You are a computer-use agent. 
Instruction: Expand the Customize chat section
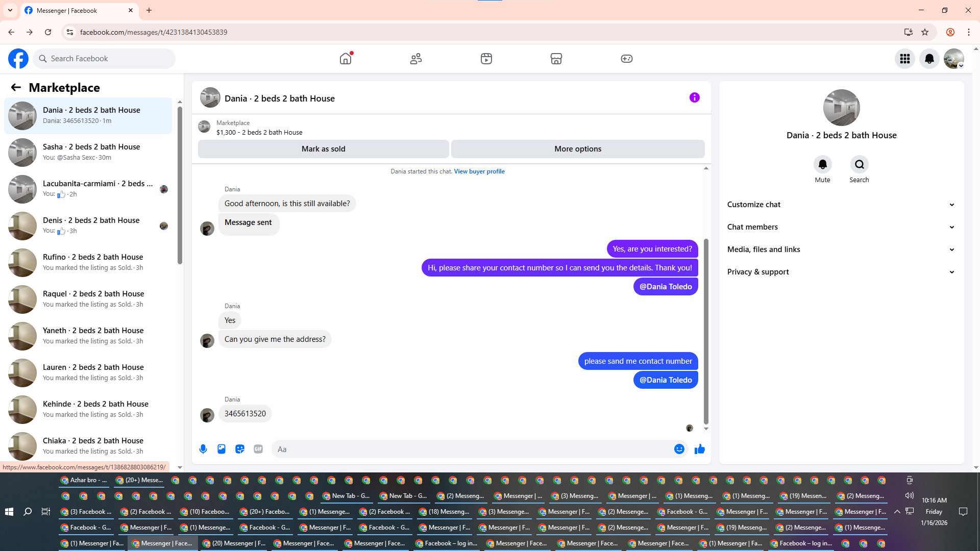pyautogui.click(x=841, y=205)
